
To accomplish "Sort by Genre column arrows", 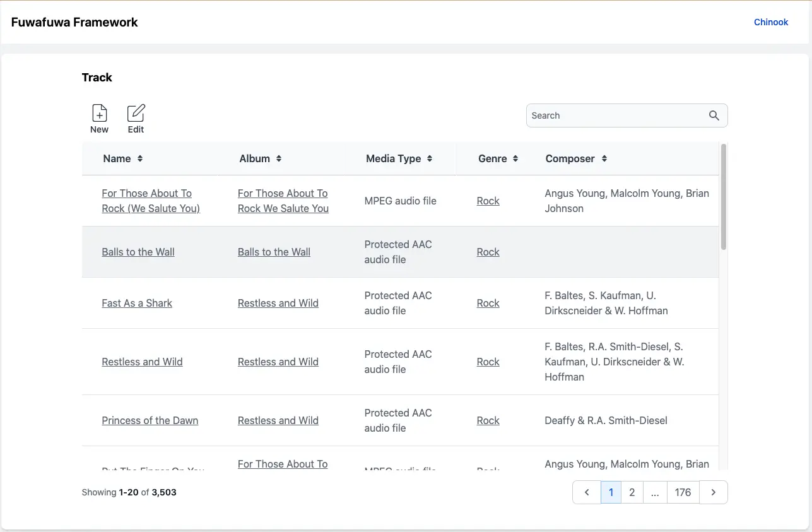I will point(515,159).
